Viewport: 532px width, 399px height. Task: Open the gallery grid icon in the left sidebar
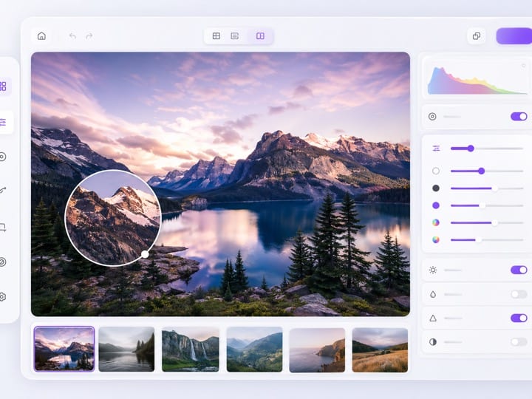coord(3,86)
